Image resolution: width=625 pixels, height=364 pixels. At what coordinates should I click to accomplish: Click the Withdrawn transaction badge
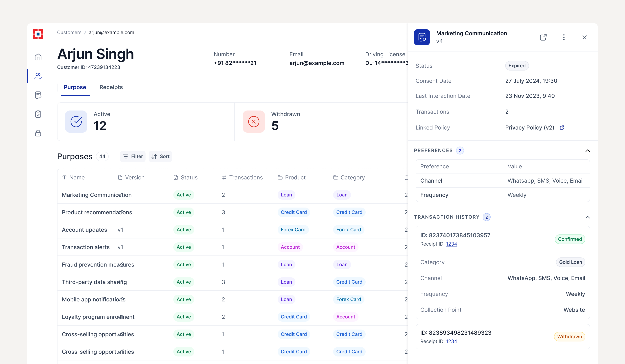click(569, 336)
